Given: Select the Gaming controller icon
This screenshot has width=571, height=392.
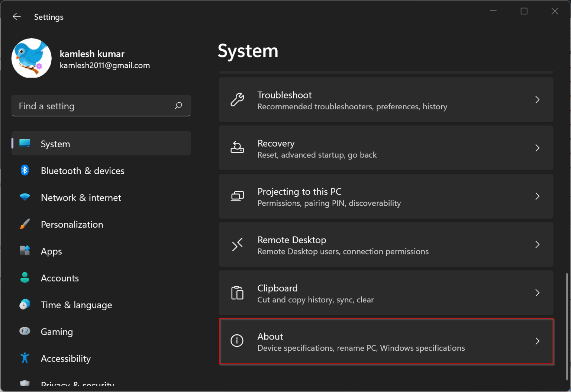Looking at the screenshot, I should click(x=25, y=331).
